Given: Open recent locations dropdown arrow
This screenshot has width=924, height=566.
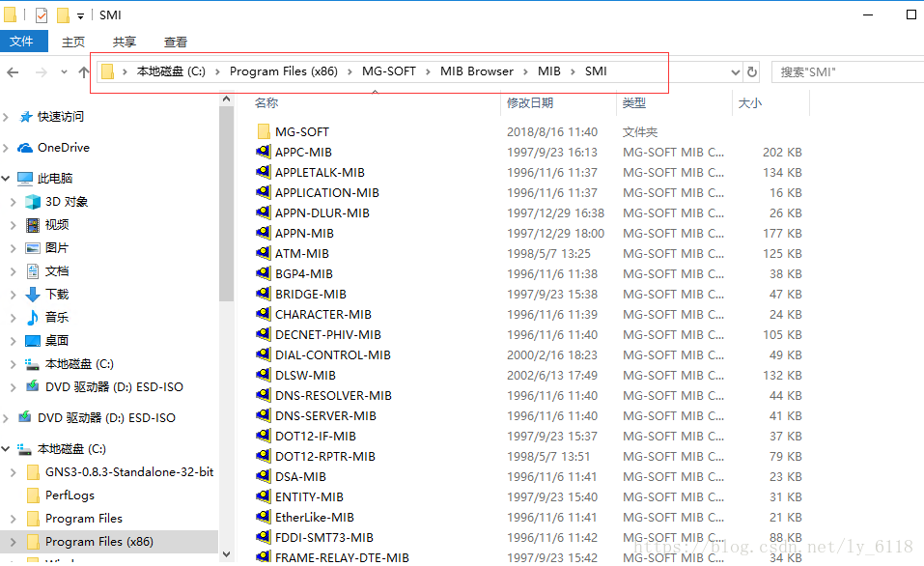Looking at the screenshot, I should pyautogui.click(x=64, y=71).
